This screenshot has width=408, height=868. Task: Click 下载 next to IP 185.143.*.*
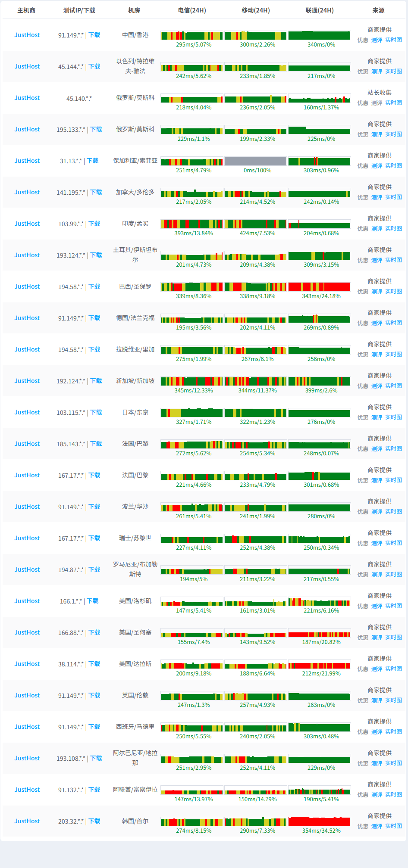(x=96, y=444)
